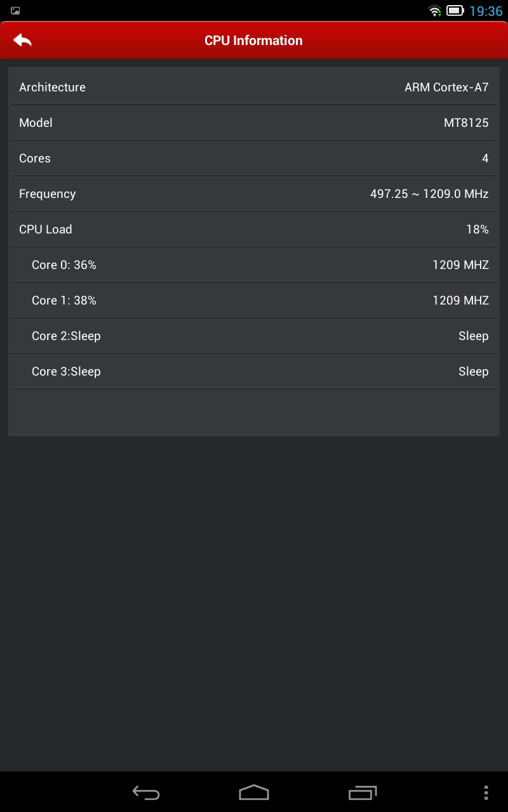This screenshot has height=812, width=508.
Task: Tap the Wi-Fi status icon
Action: (435, 11)
